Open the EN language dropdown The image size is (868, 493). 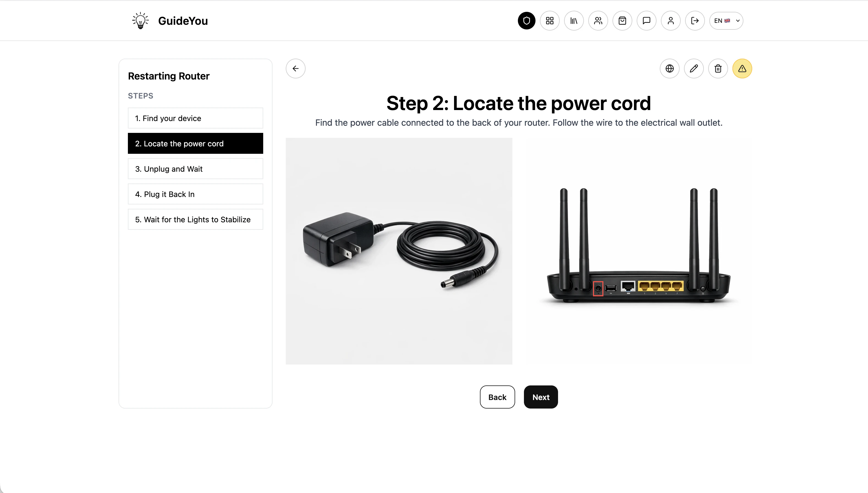point(726,21)
